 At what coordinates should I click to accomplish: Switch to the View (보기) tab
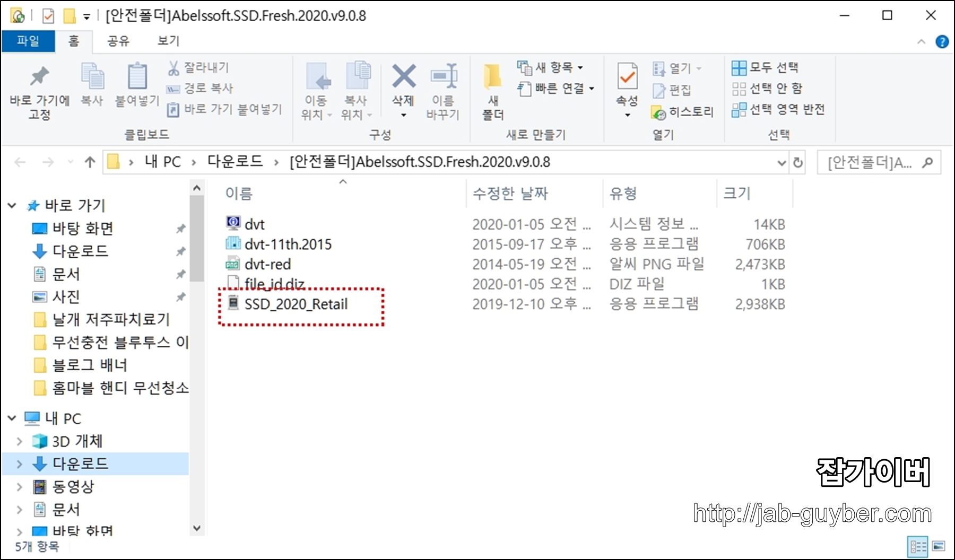point(168,41)
